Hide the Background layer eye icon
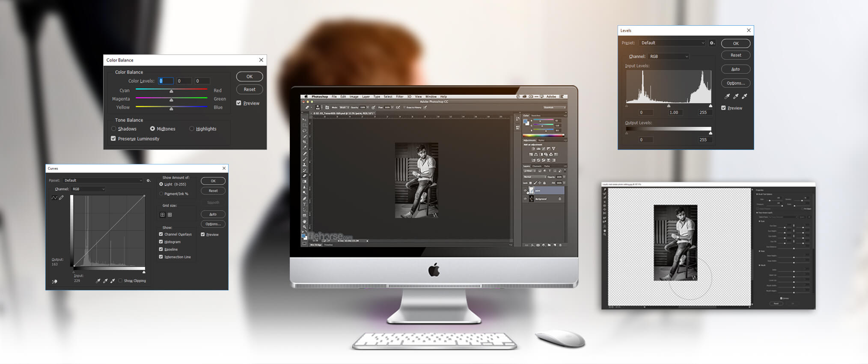 tap(525, 199)
